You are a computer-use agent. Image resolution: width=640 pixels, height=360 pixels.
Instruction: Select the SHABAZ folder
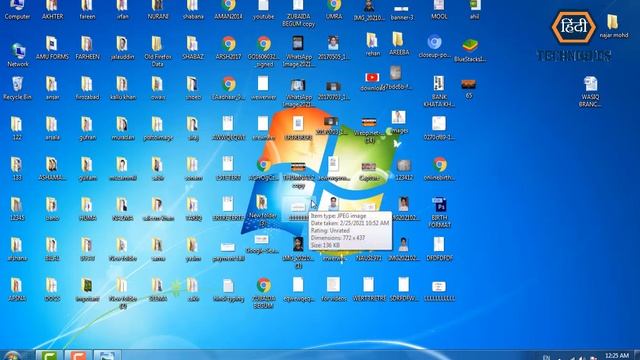coord(193,48)
